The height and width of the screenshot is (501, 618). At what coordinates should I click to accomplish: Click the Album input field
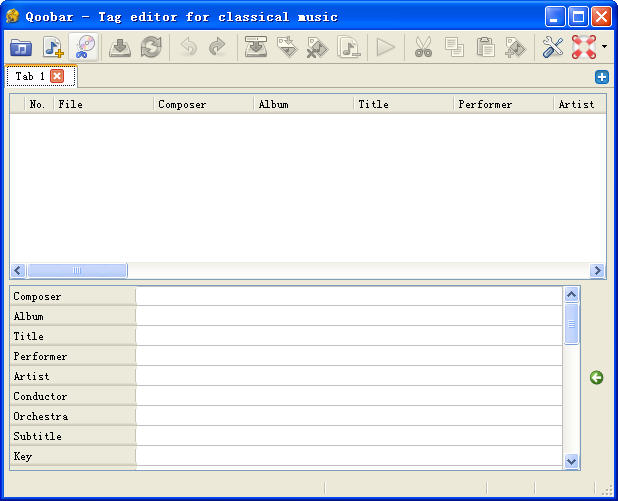349,316
